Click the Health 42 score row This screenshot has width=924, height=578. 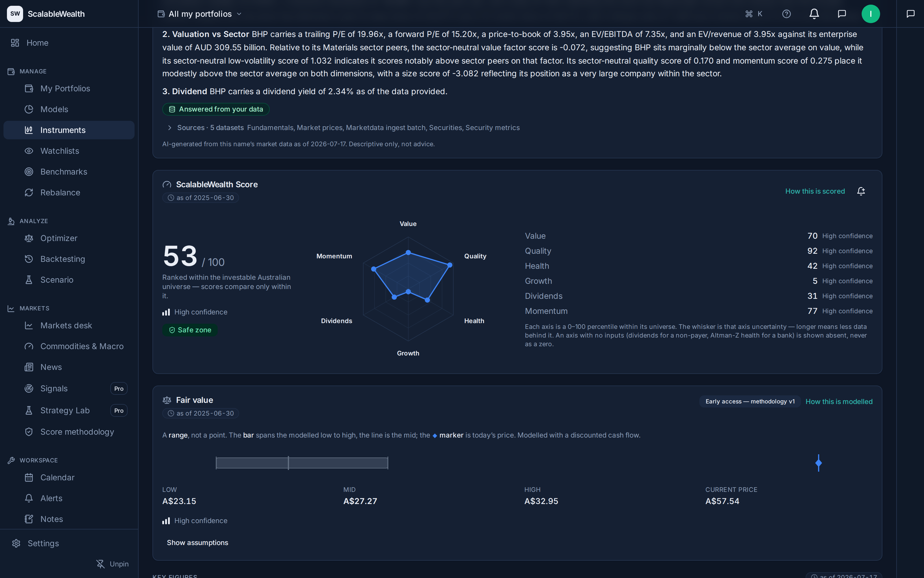(698, 266)
